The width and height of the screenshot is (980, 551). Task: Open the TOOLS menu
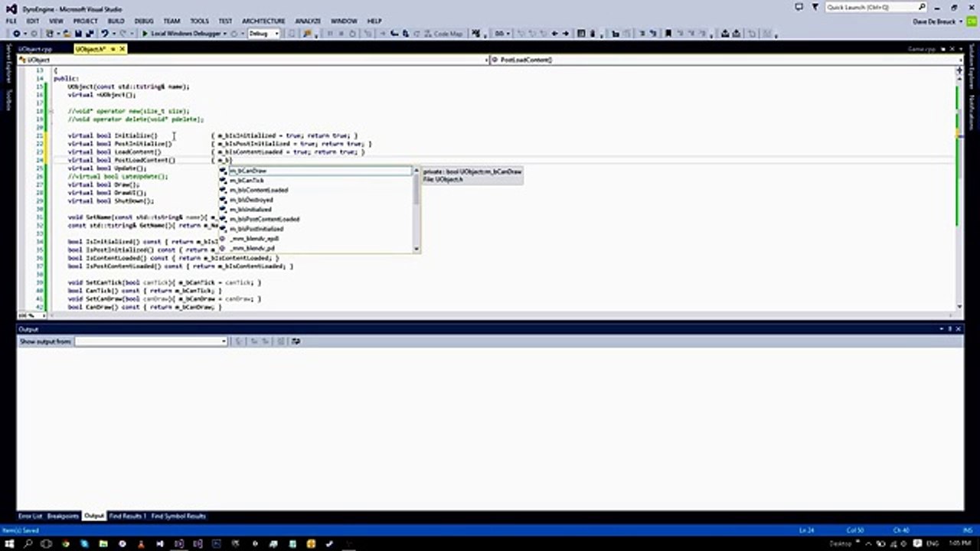199,21
